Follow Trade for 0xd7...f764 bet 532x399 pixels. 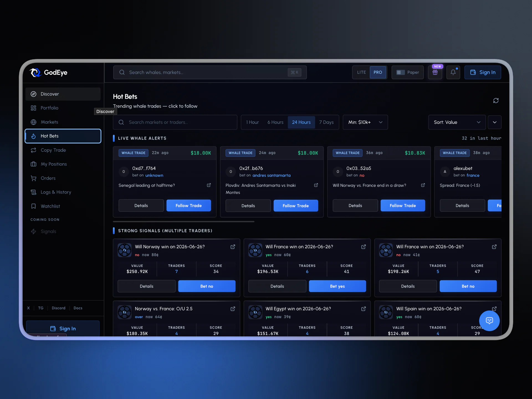189,205
